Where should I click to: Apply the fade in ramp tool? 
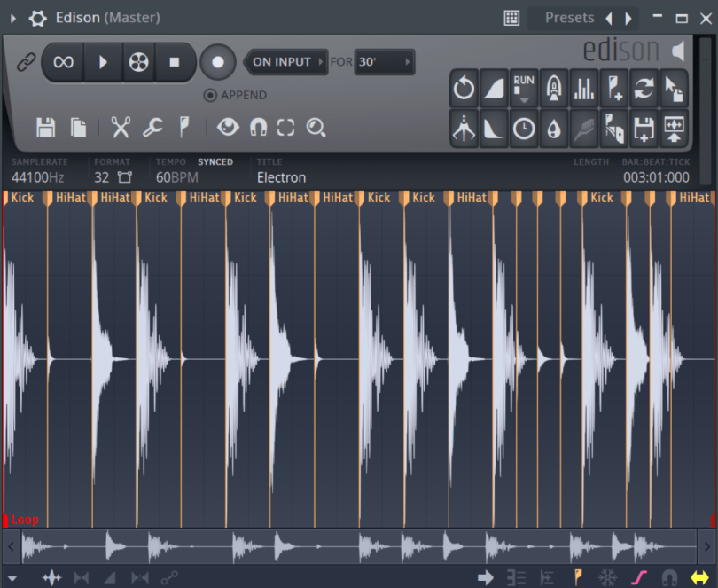[494, 88]
